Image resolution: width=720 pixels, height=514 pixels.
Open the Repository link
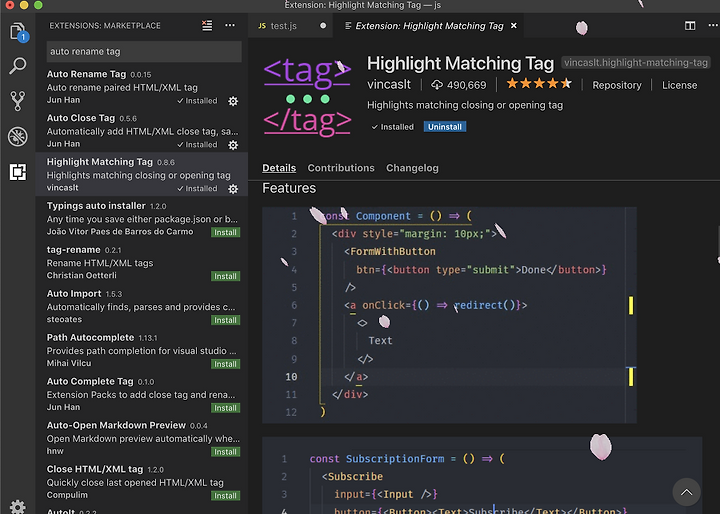(x=617, y=85)
